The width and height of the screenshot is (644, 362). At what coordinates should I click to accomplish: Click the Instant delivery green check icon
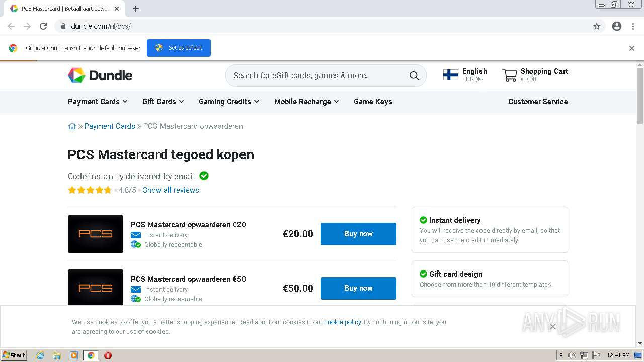(x=423, y=220)
